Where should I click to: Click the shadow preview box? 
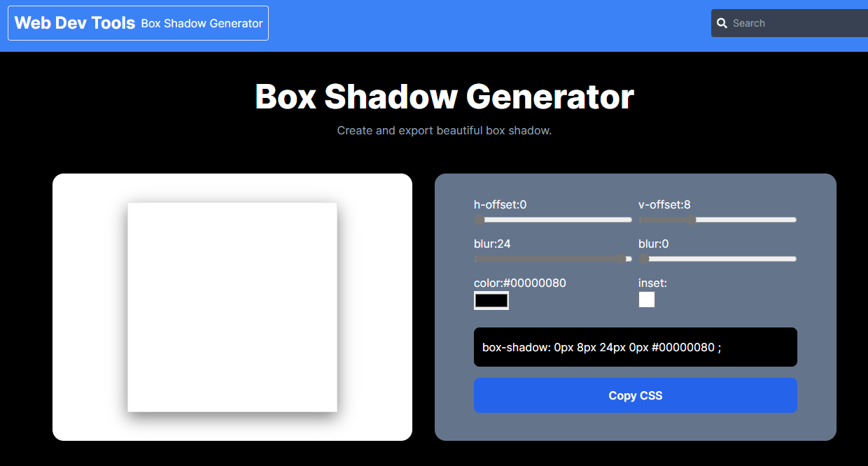point(232,307)
